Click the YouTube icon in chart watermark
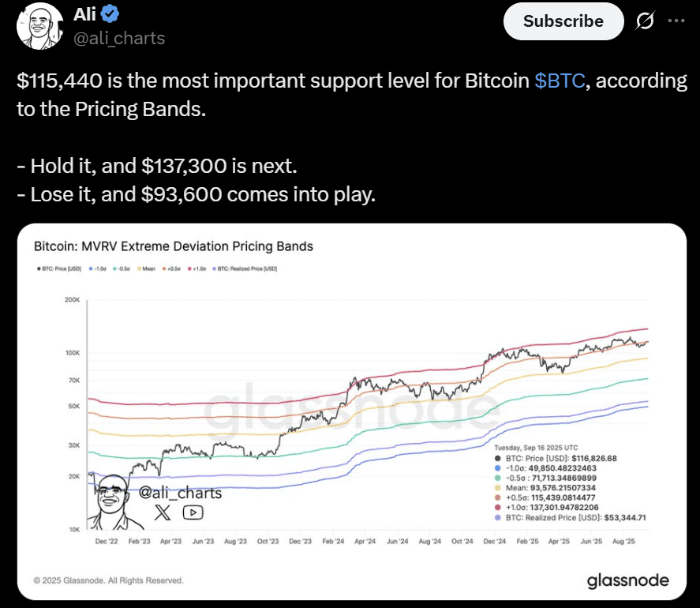700x608 pixels. [x=192, y=512]
